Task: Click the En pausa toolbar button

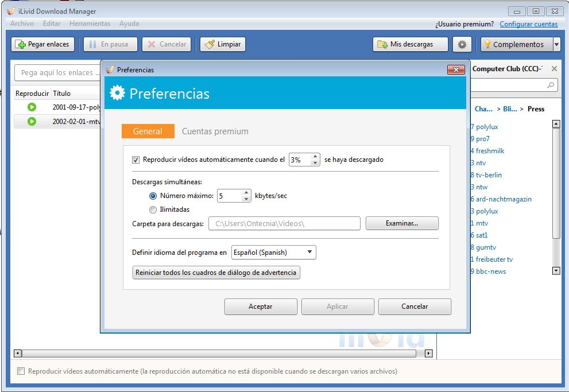Action: (x=110, y=44)
